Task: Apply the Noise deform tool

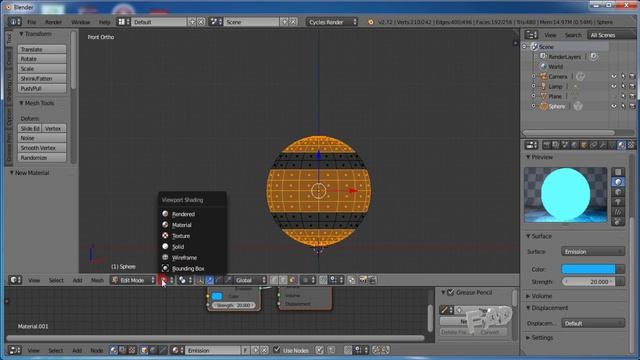Action: pos(42,138)
